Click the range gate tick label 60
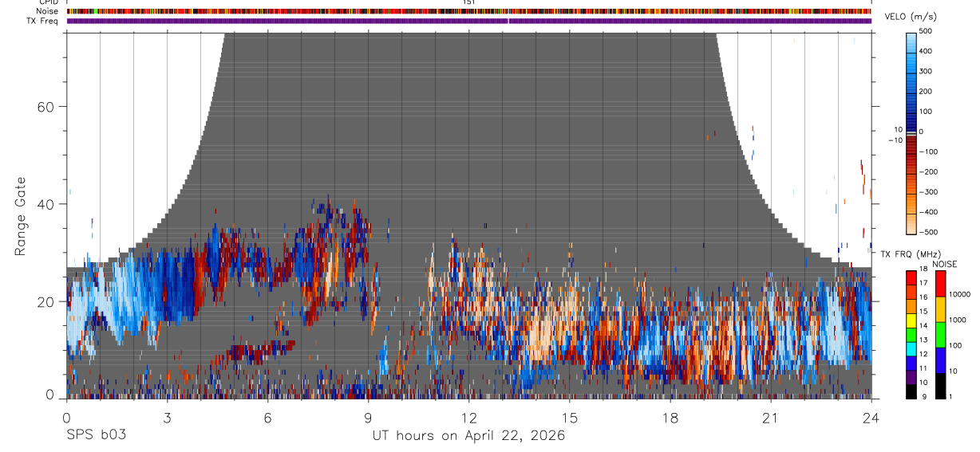The image size is (980, 452). pos(46,107)
